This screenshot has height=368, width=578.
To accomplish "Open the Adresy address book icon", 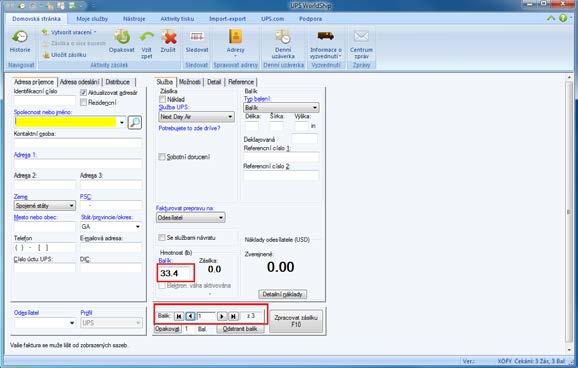I will point(235,43).
